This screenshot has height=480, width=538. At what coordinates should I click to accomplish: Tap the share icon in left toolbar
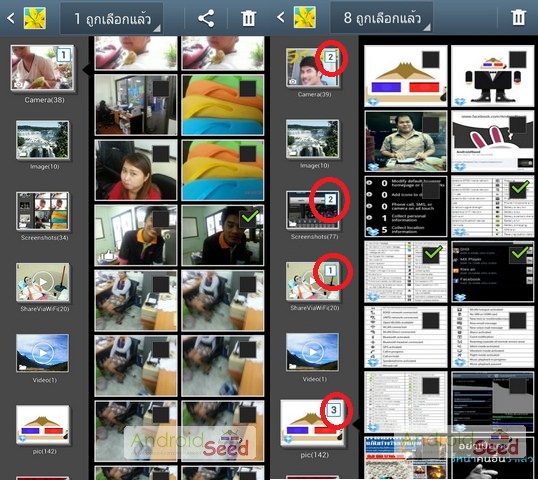coord(206,18)
